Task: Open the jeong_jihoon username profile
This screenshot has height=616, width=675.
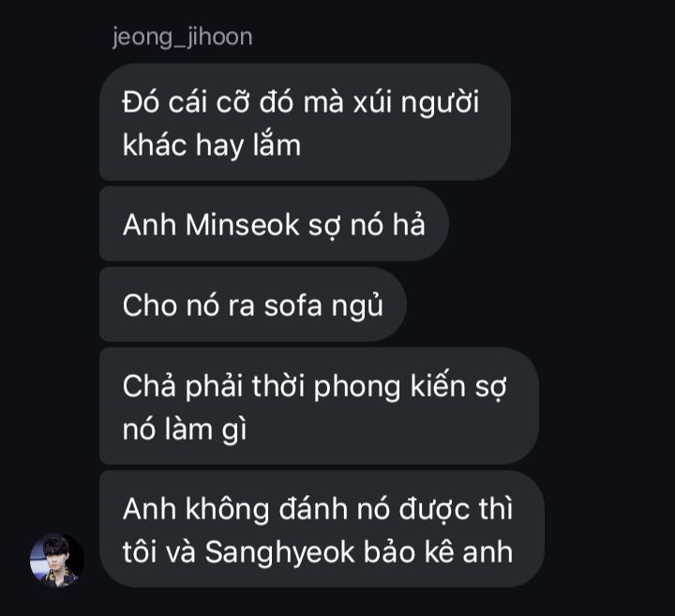Action: tap(183, 38)
